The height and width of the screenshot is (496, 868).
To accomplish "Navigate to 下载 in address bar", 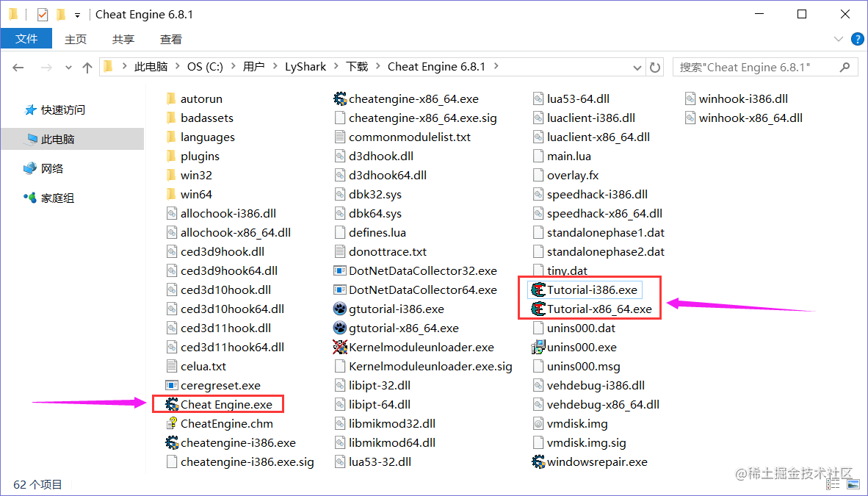I will 357,67.
